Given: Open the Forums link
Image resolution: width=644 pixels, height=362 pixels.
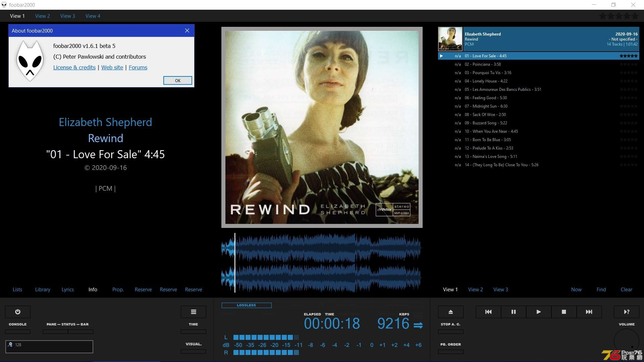Looking at the screenshot, I should (138, 67).
